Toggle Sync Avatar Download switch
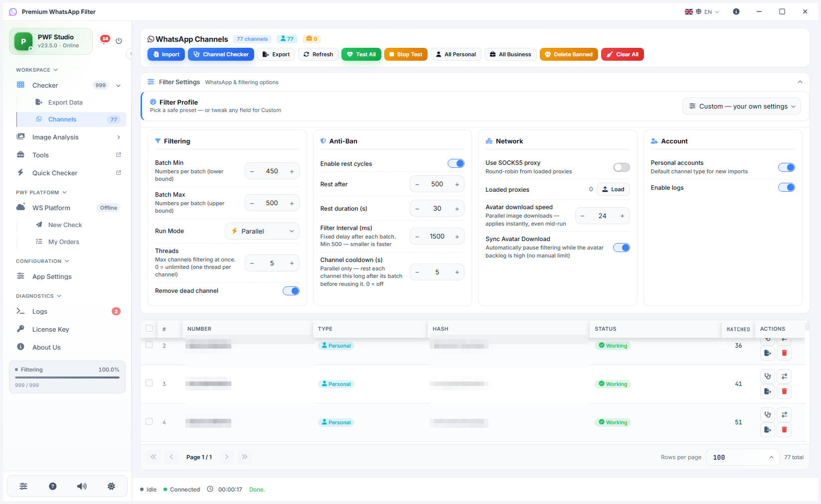 tap(622, 248)
